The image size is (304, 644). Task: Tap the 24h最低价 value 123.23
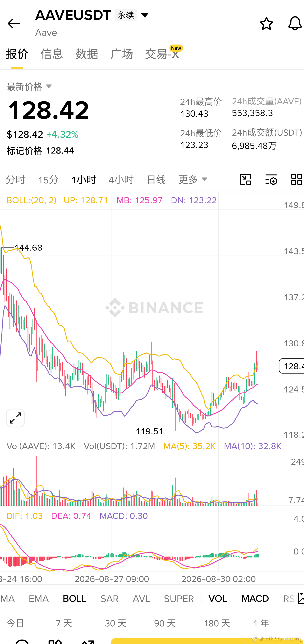tap(194, 145)
